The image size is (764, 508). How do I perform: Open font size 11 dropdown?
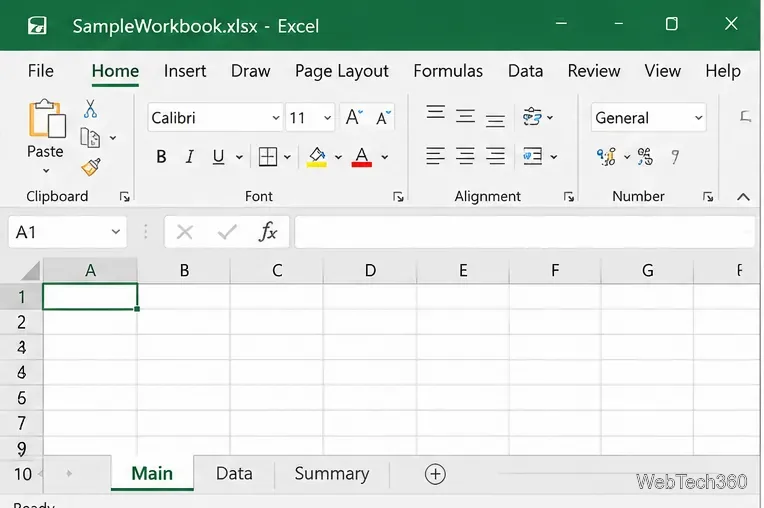327,118
